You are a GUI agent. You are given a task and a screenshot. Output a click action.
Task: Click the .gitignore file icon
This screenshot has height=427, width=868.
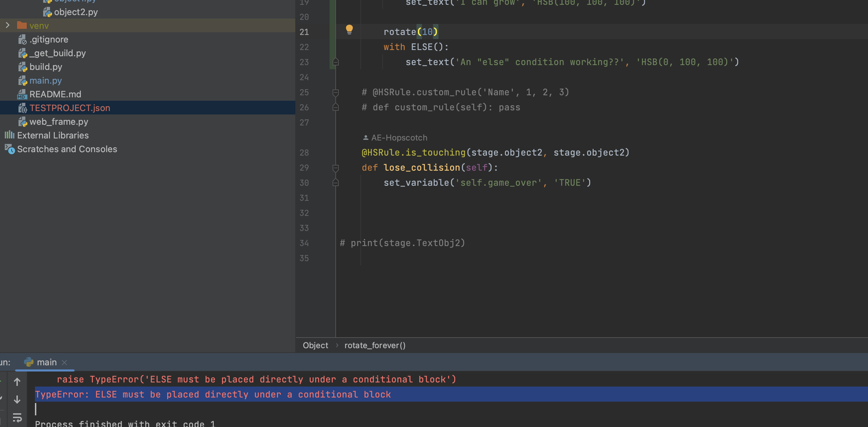tap(22, 40)
